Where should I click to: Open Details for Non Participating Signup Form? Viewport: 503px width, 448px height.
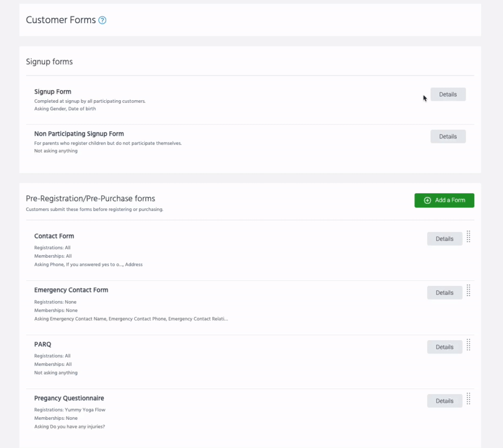pyautogui.click(x=448, y=136)
